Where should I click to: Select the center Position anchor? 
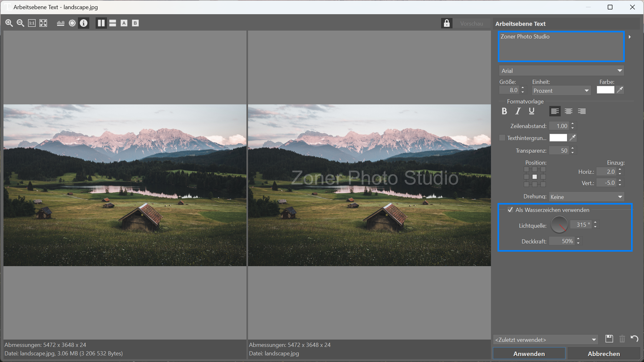[x=535, y=177]
